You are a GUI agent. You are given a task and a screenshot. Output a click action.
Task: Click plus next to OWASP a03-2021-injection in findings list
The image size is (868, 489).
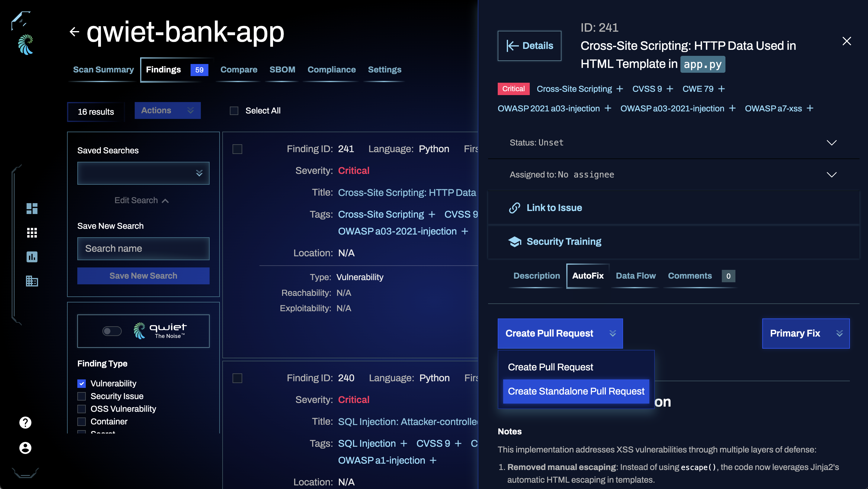(x=465, y=231)
